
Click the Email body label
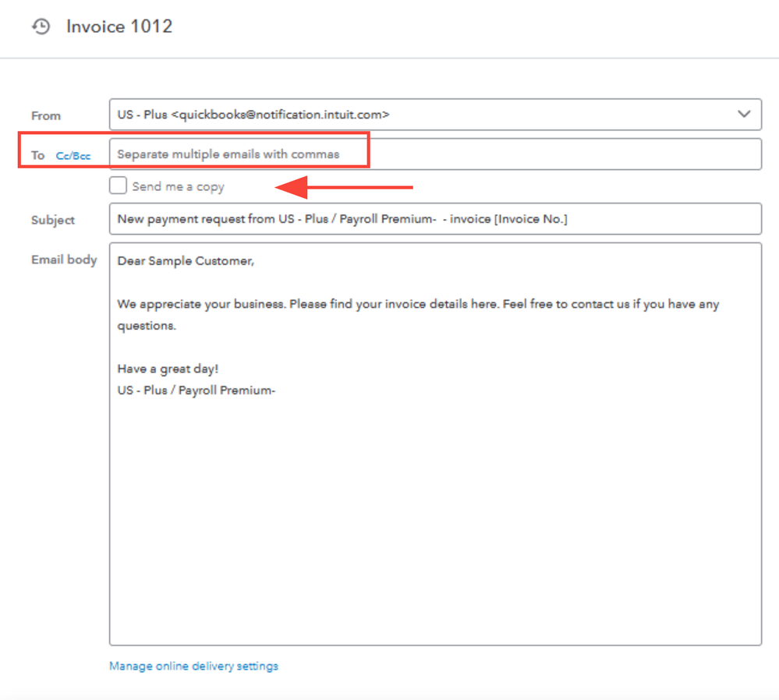point(64,260)
